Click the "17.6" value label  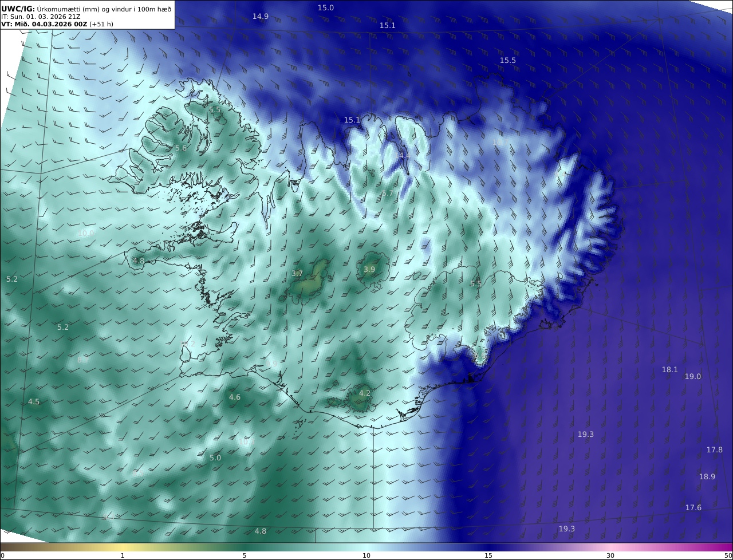(x=693, y=508)
